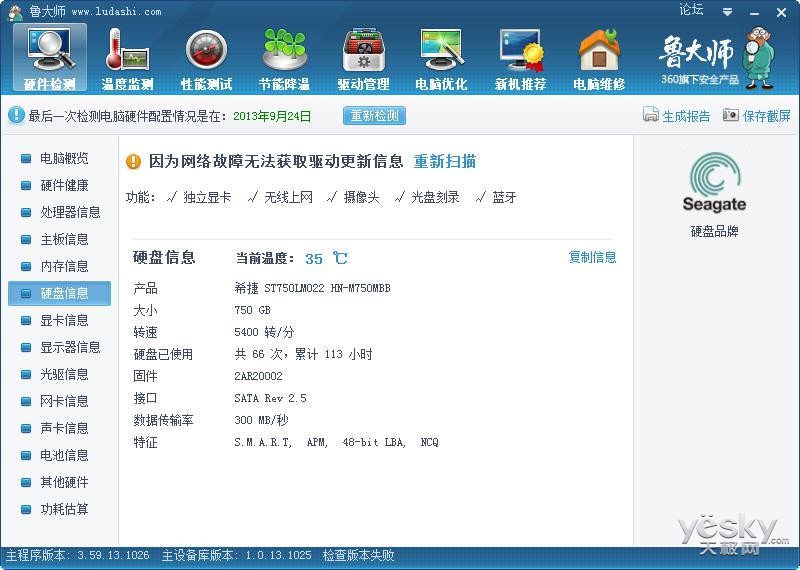Viewport: 800px width, 570px height.
Task: Open the 新机推荐 new PC recommendation
Action: [520, 58]
